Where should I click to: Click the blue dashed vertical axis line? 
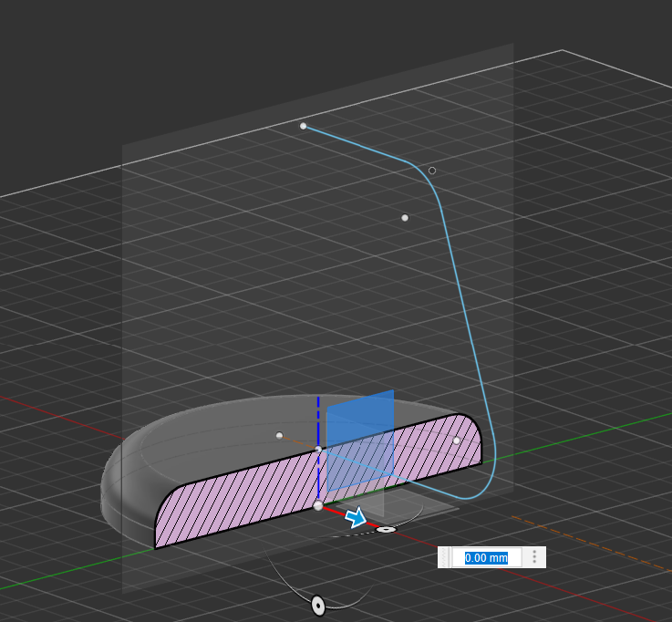[x=318, y=420]
